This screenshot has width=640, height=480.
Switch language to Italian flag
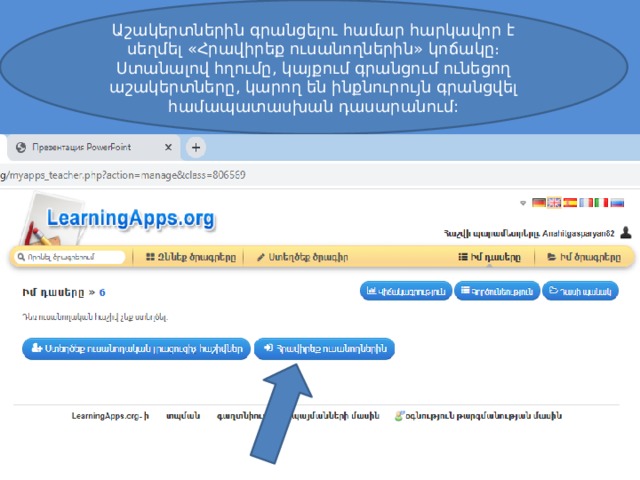tap(601, 202)
